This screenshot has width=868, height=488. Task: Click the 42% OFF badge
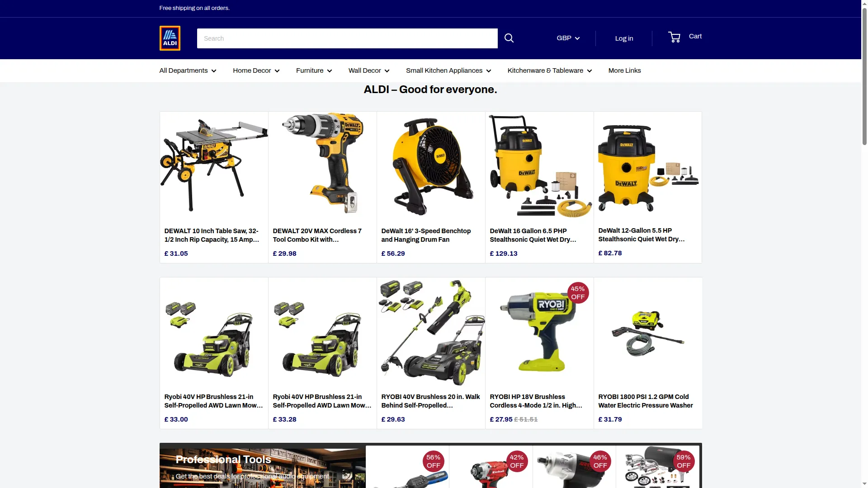517,461
